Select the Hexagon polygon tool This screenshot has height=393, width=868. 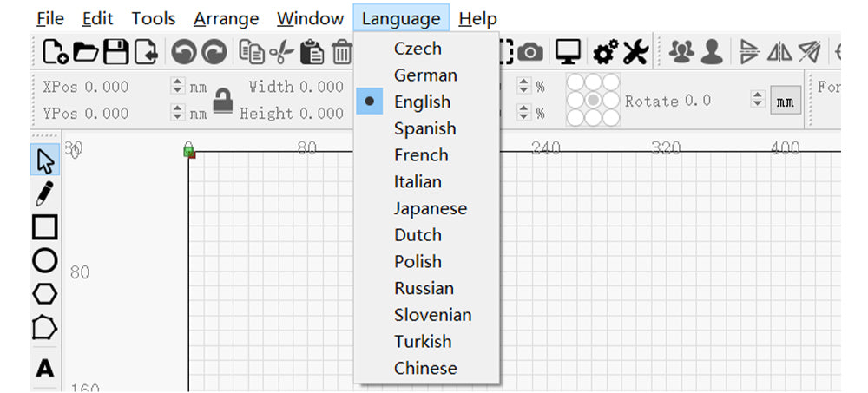coord(44,293)
